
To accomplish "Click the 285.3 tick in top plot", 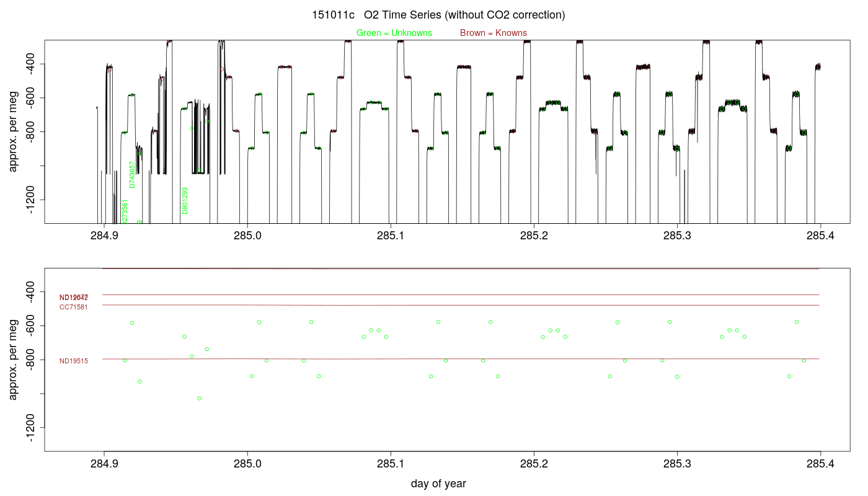I will [677, 236].
